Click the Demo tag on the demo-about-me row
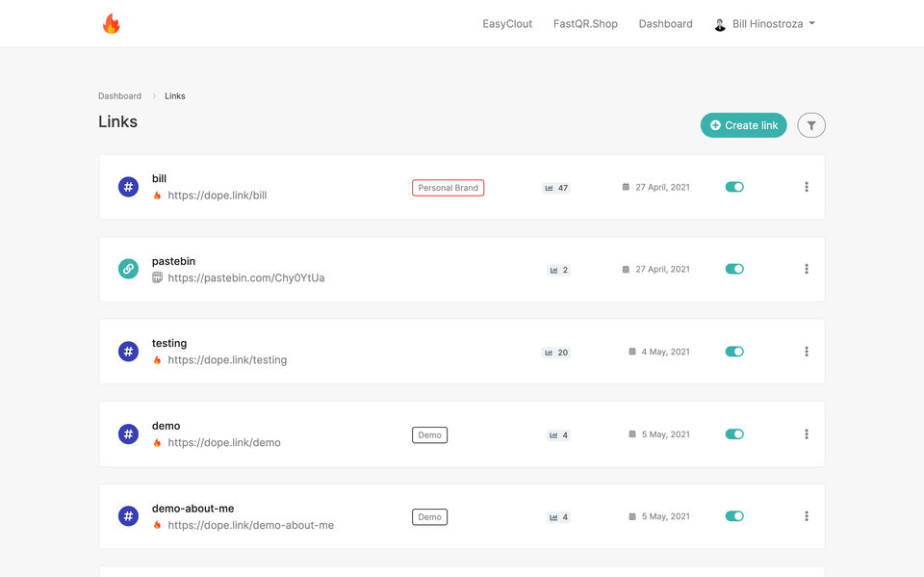Screen dimensions: 924x577 pyautogui.click(x=429, y=517)
